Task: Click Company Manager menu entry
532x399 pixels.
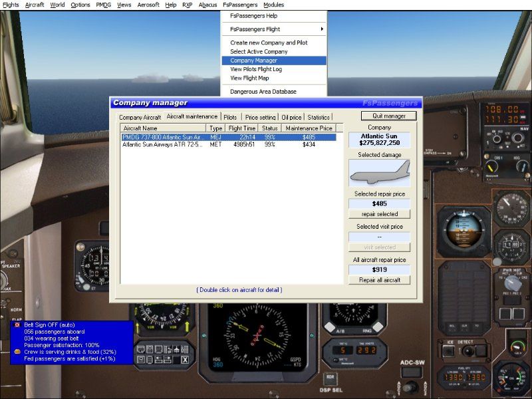Action: pyautogui.click(x=274, y=61)
